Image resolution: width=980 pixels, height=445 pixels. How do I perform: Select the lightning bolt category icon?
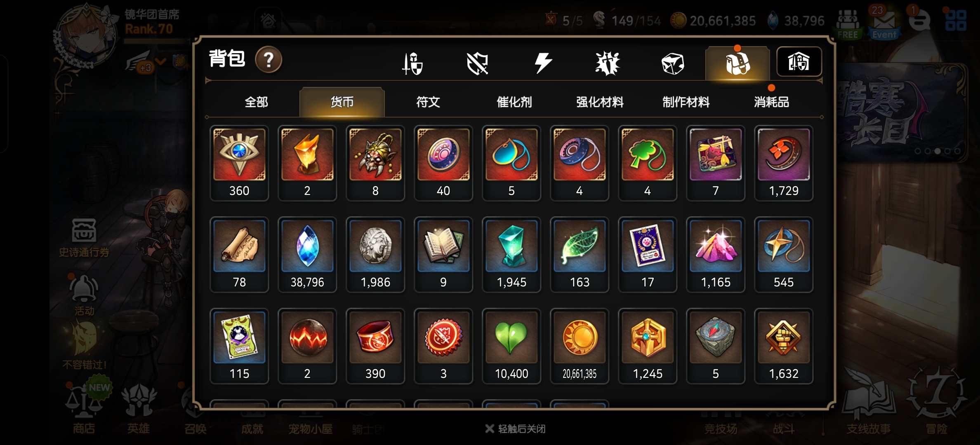click(543, 63)
